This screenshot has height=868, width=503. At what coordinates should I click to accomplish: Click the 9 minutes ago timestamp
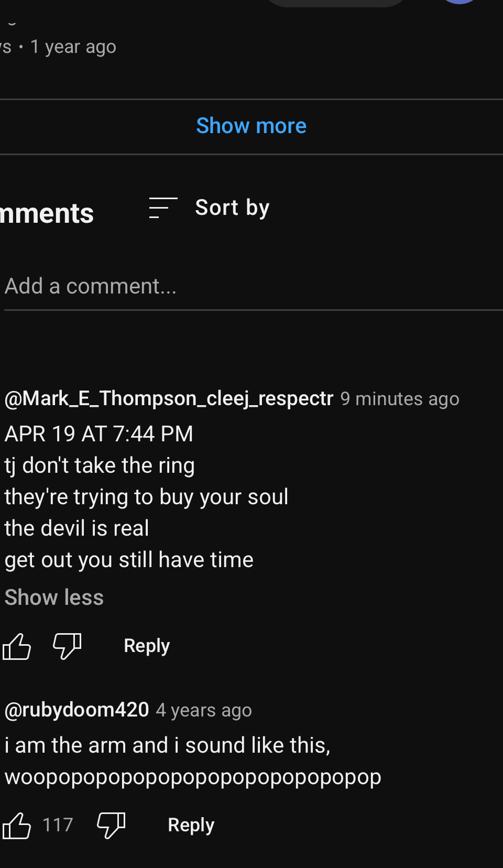pyautogui.click(x=400, y=399)
